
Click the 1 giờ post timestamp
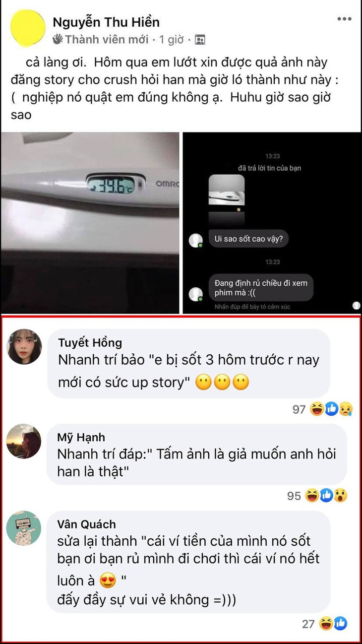(172, 40)
